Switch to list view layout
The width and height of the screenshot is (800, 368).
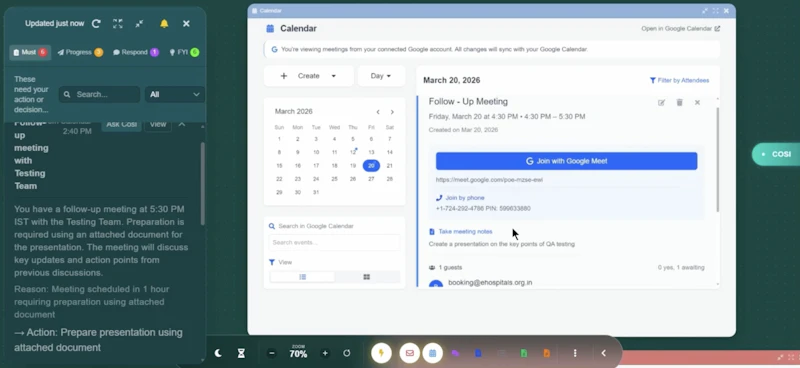coord(303,277)
